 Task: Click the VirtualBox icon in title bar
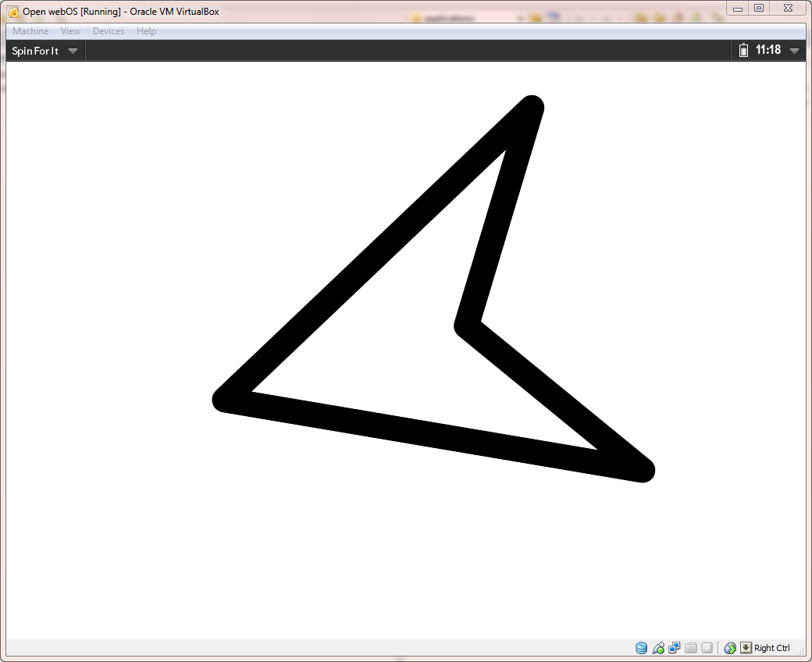[13, 12]
